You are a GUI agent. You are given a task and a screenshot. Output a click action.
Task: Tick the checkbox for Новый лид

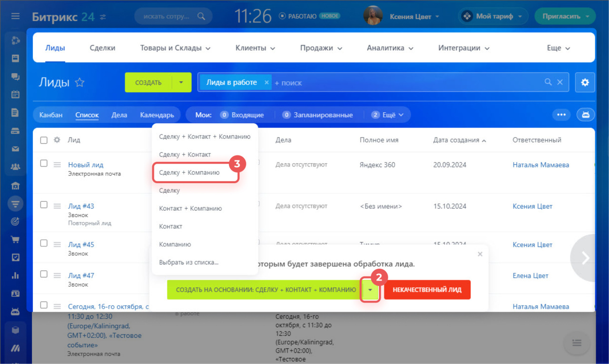coord(44,163)
